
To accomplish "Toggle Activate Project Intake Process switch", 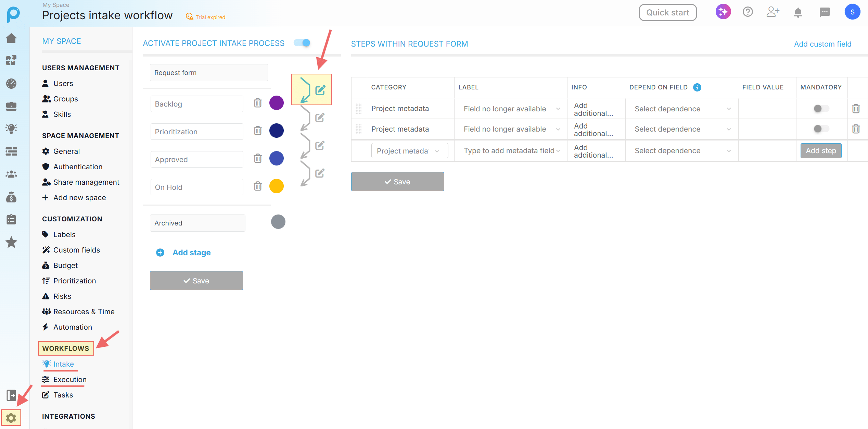I will coord(302,43).
